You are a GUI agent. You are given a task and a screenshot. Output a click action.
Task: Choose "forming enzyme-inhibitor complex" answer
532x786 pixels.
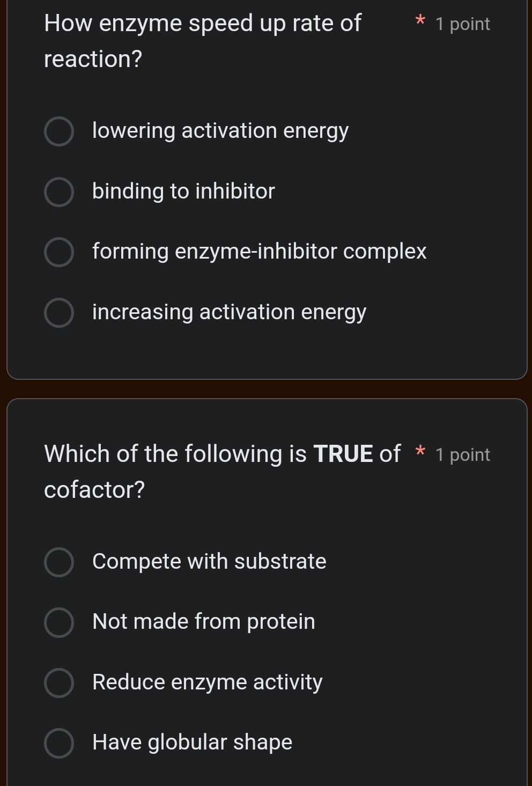click(x=259, y=252)
